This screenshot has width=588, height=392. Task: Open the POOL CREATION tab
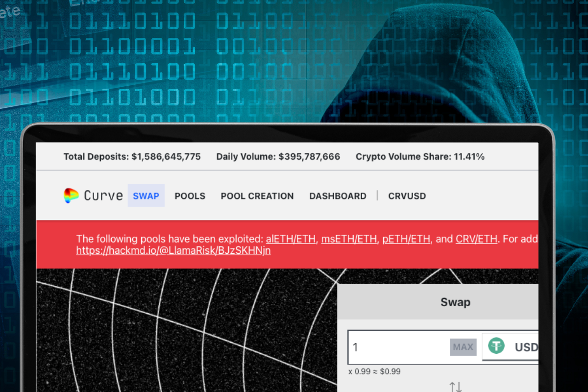point(257,196)
